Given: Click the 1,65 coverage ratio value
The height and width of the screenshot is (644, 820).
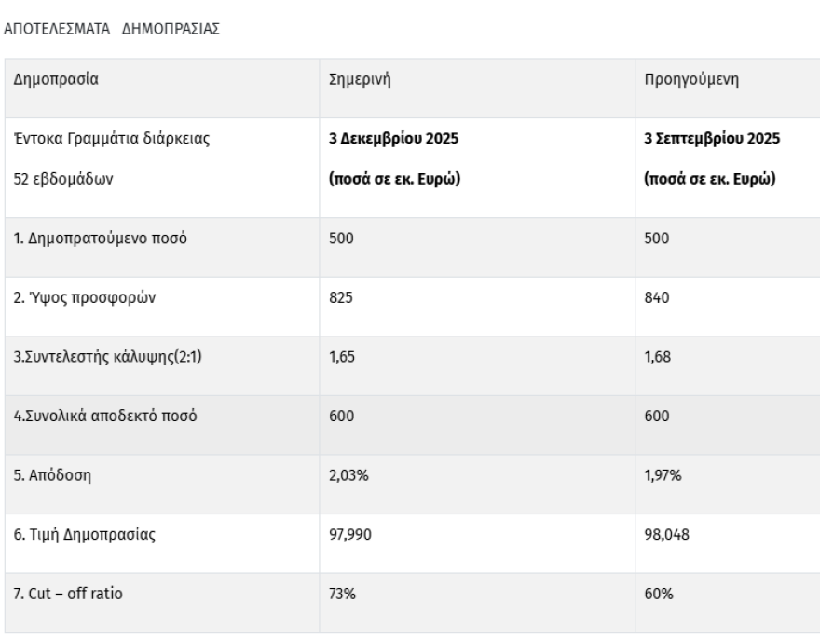Looking at the screenshot, I should tap(343, 357).
